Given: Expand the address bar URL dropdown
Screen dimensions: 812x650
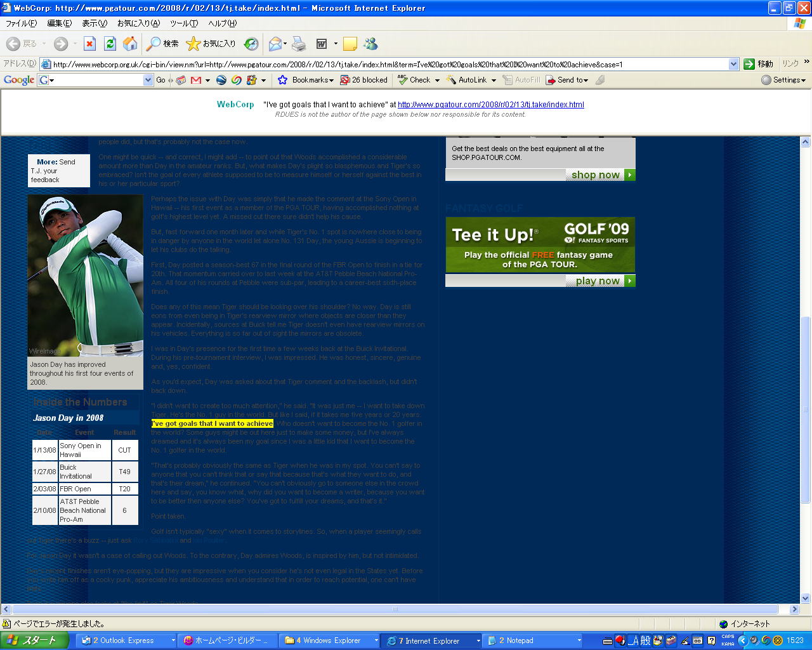Looking at the screenshot, I should coord(733,64).
